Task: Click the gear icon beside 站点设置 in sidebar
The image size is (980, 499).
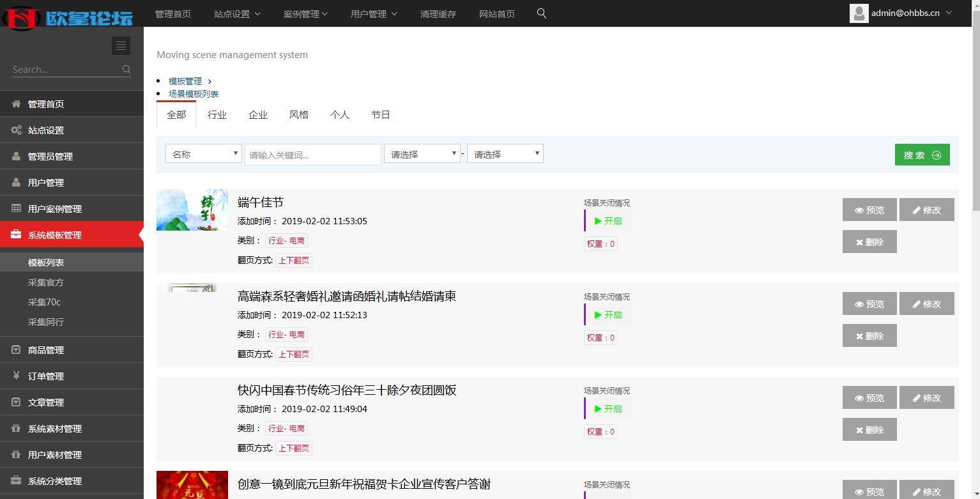Action: coord(17,130)
